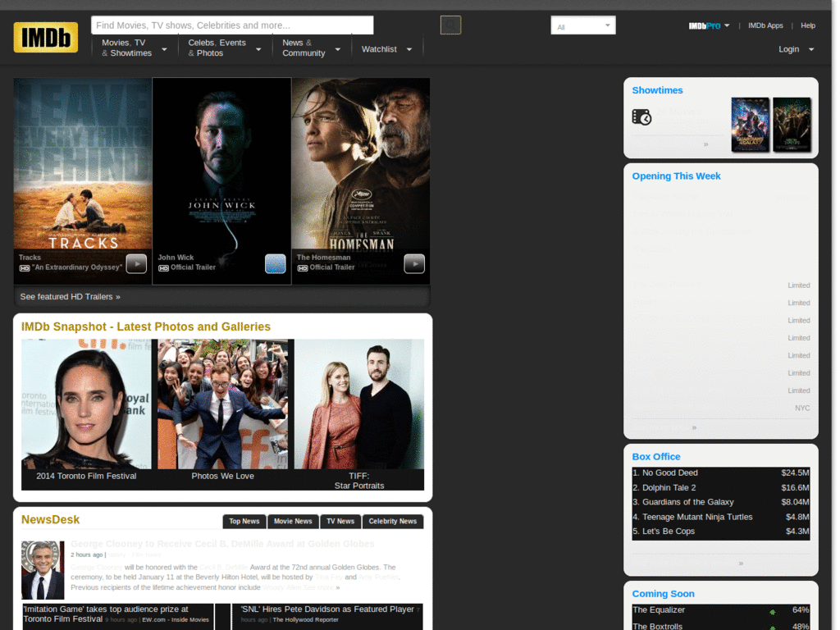
Task: Open Photos We Love gallery image
Action: pos(222,404)
